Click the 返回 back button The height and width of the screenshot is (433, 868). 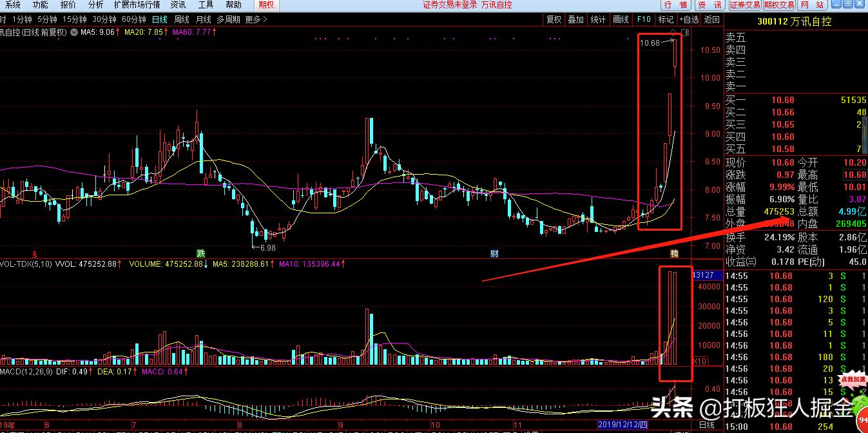[712, 19]
